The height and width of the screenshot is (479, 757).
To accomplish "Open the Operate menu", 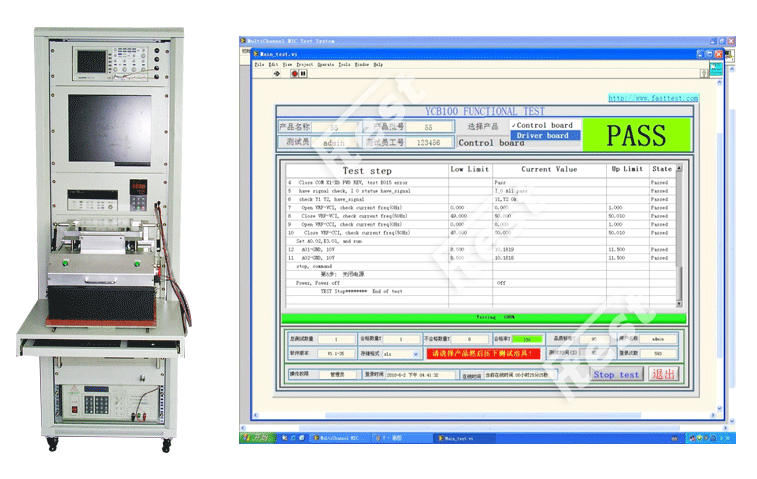I will click(326, 63).
